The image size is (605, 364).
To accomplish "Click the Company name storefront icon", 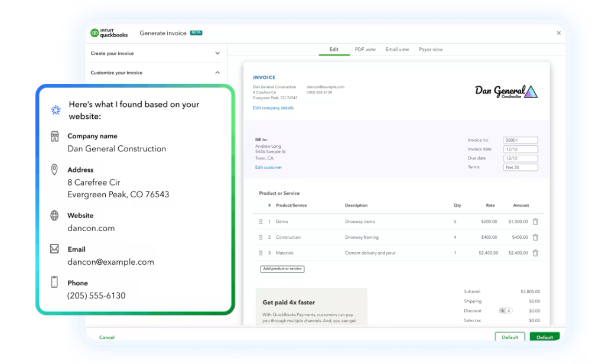I will point(55,136).
